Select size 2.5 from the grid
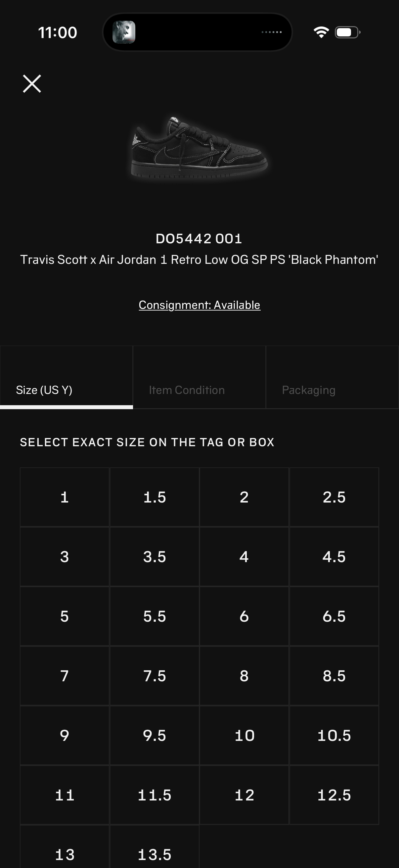399x868 pixels. [x=334, y=497]
